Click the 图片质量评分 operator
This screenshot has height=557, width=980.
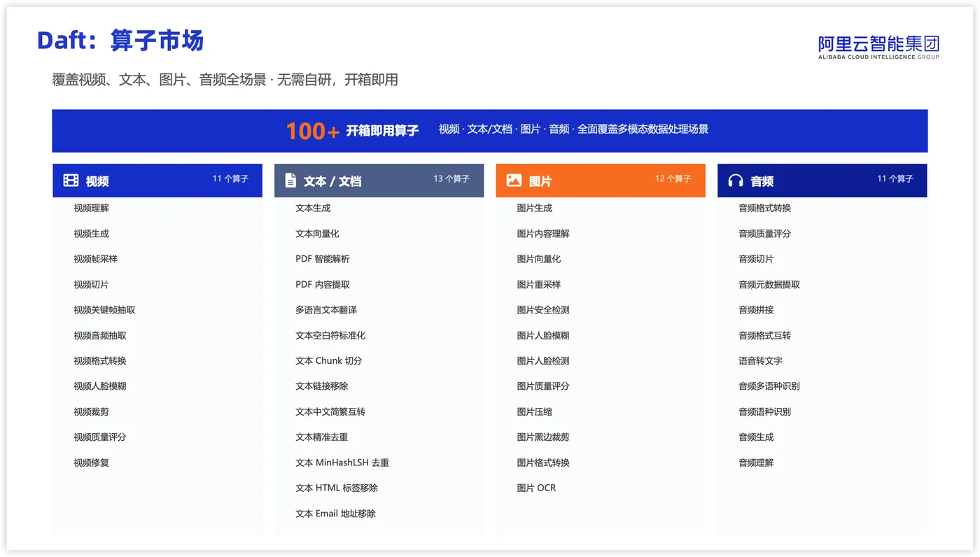(x=543, y=386)
